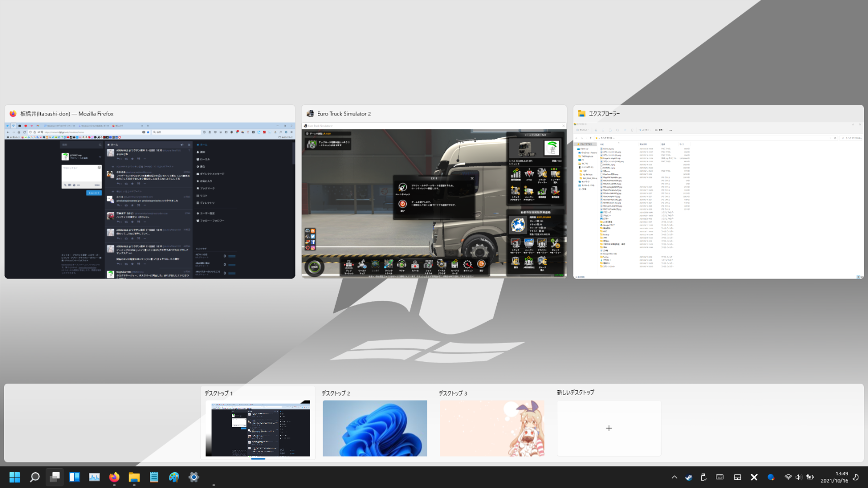Click the Steam icon in system tray
The height and width of the screenshot is (488, 868).
(x=689, y=477)
